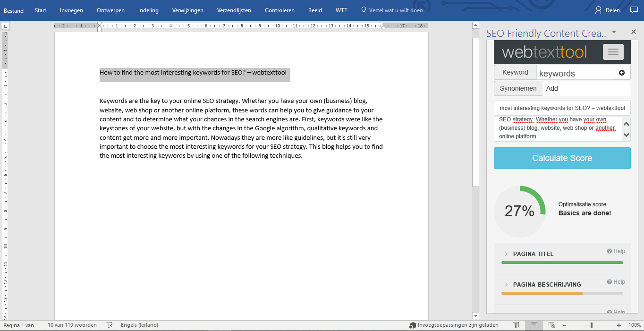Click the zoom in plus button

(x=619, y=325)
